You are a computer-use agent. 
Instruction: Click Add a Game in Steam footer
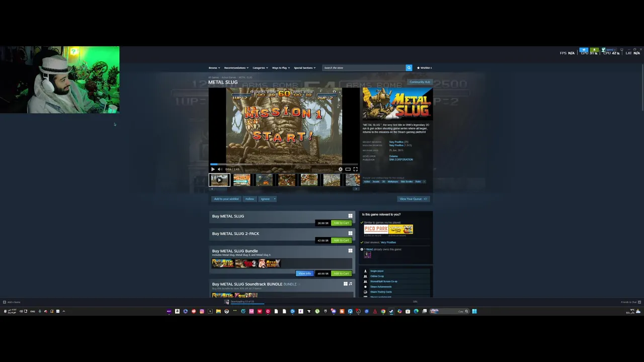tap(12, 302)
